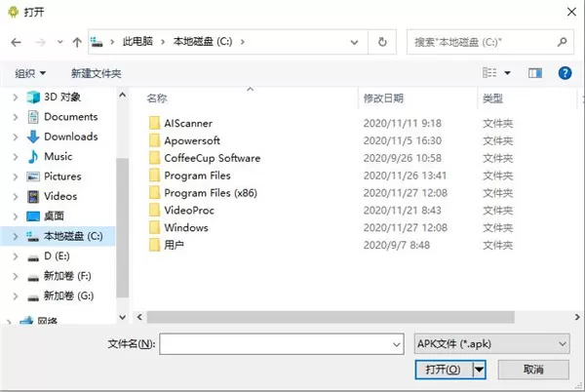Click the AIScanner folder icon

click(154, 123)
